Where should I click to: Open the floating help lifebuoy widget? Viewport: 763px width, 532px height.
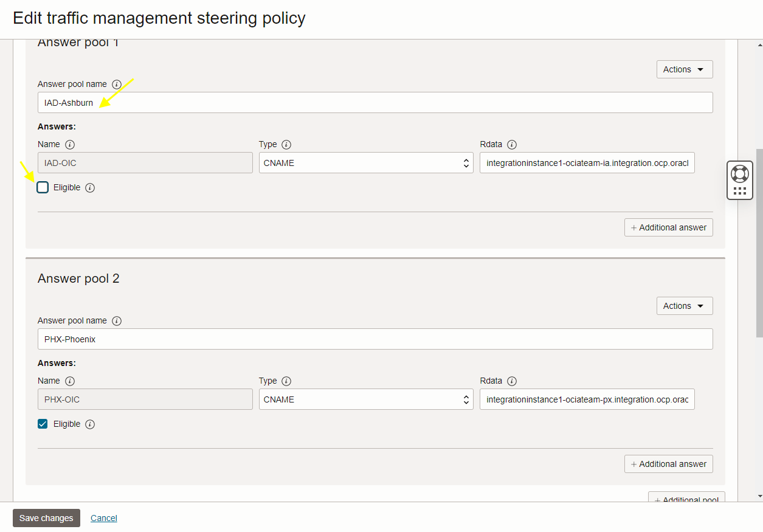(740, 174)
